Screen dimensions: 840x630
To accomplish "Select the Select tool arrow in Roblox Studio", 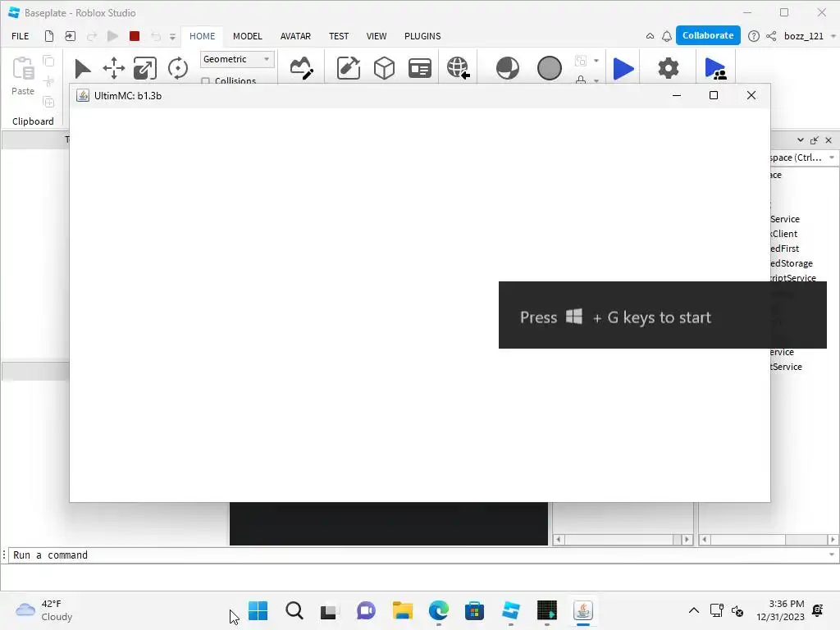I will [x=82, y=69].
